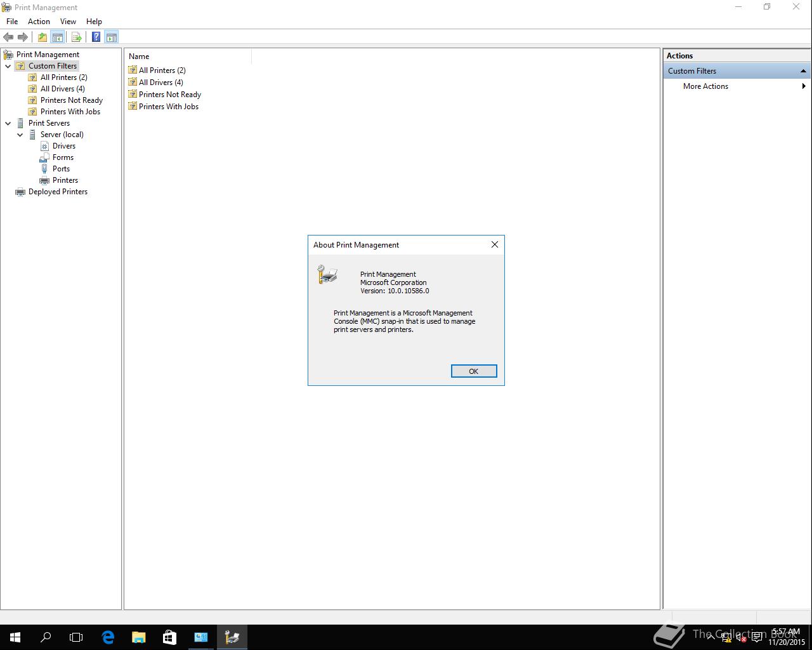Collapse the Custom Filters actions section
The width and height of the screenshot is (812, 650).
tap(804, 70)
